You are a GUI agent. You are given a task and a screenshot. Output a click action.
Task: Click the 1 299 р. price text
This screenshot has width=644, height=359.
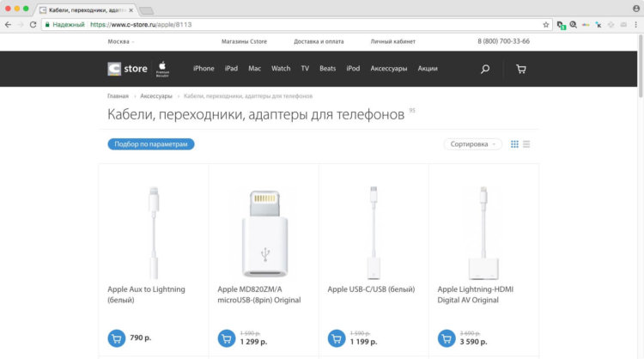(x=253, y=342)
